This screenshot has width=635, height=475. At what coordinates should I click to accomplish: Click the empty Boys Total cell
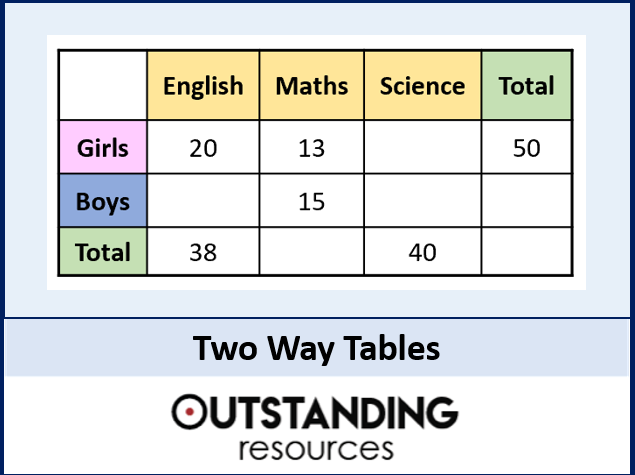click(527, 201)
